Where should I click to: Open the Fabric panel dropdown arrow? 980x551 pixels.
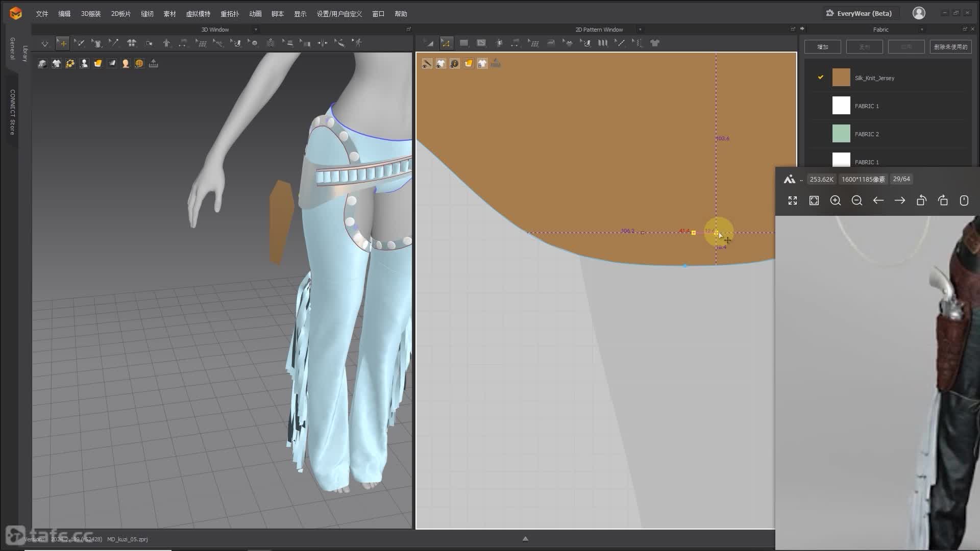[922, 30]
